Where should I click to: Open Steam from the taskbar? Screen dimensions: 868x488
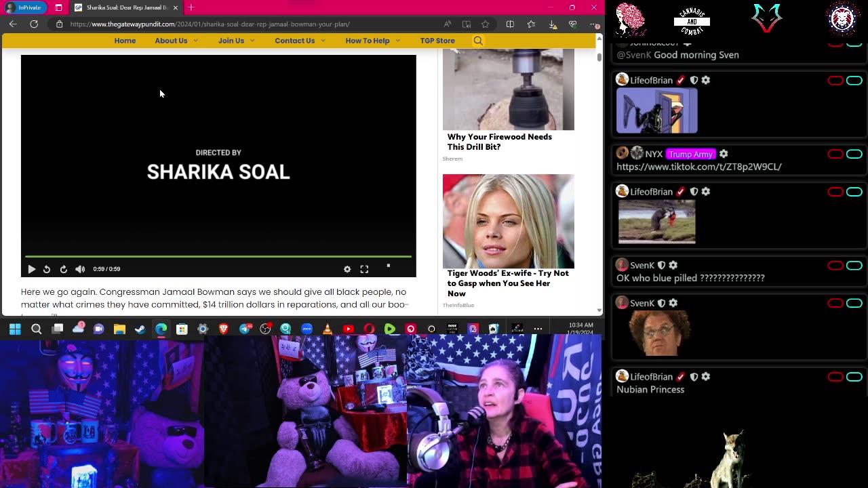140,329
